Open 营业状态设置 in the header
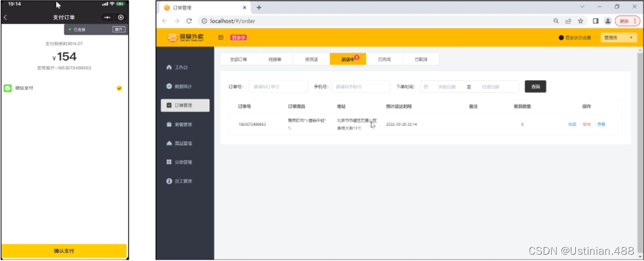644x261 pixels. coord(575,37)
